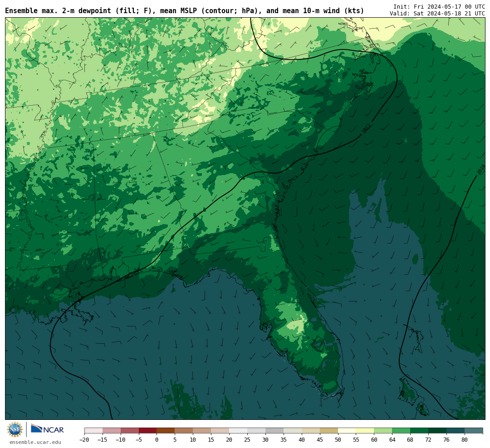Click the 72 colorbar tick label

[x=428, y=439]
